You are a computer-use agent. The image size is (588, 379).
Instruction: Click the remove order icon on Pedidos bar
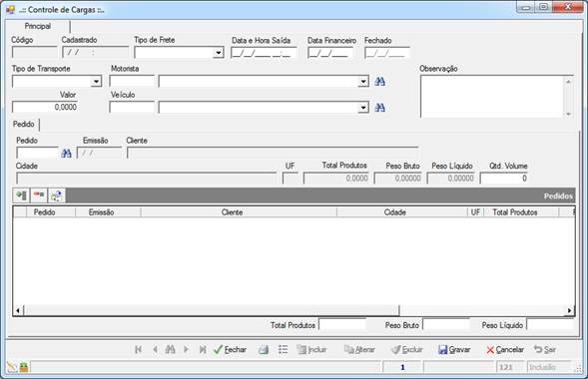39,195
